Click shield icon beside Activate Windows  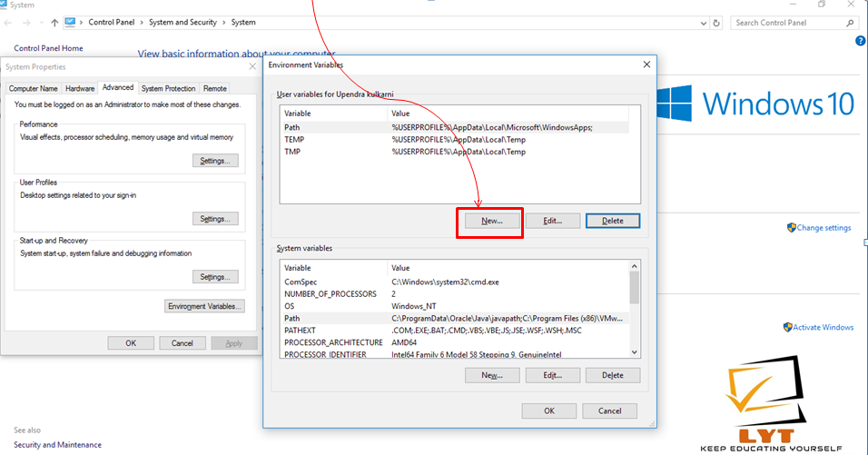788,327
